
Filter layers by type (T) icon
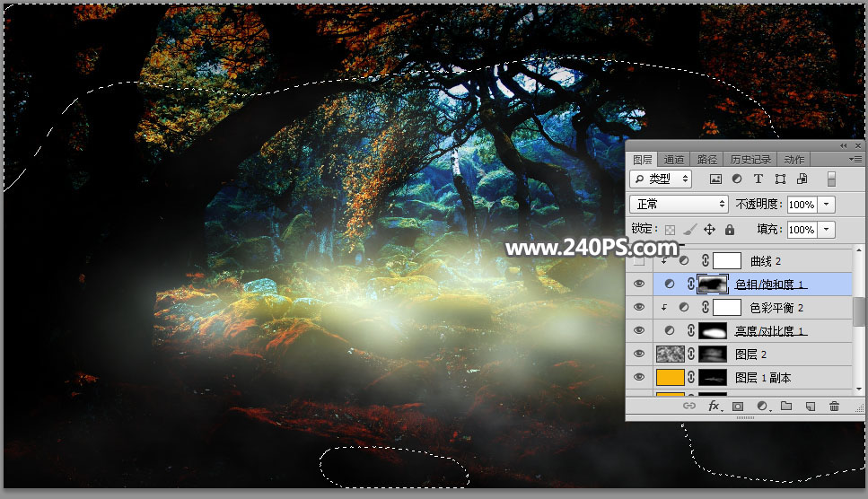point(758,179)
